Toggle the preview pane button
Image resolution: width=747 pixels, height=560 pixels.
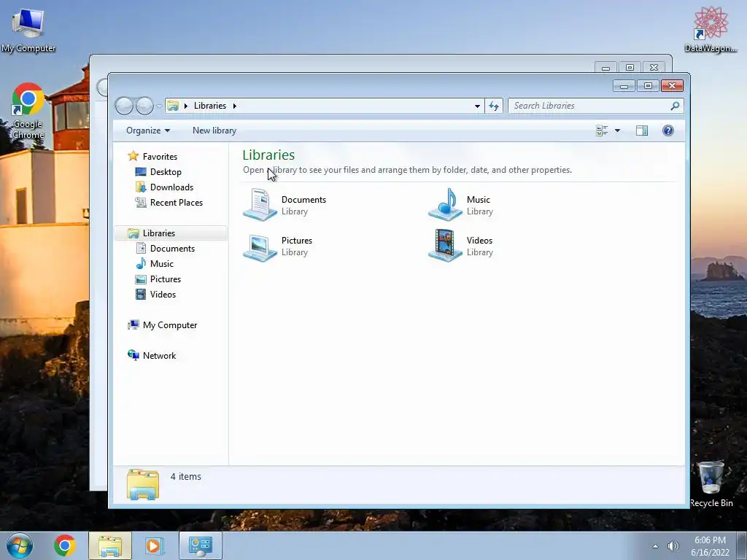[x=642, y=131]
